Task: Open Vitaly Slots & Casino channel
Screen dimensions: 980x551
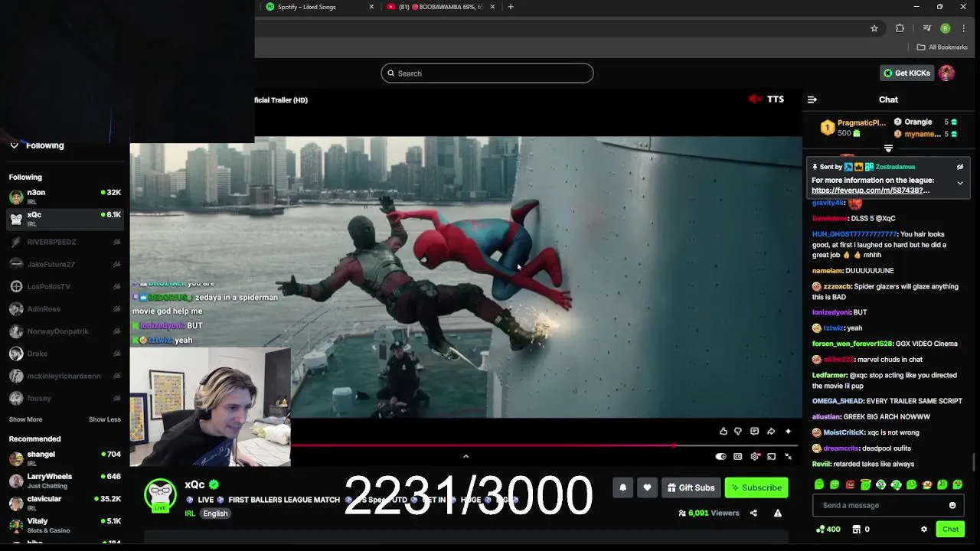Action: tap(65, 525)
